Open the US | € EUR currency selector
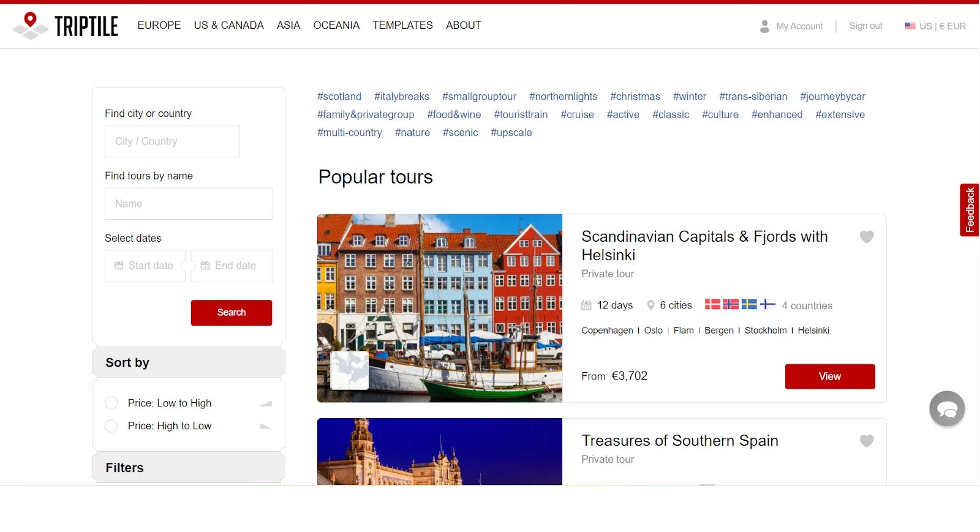980x532 pixels. click(x=936, y=26)
